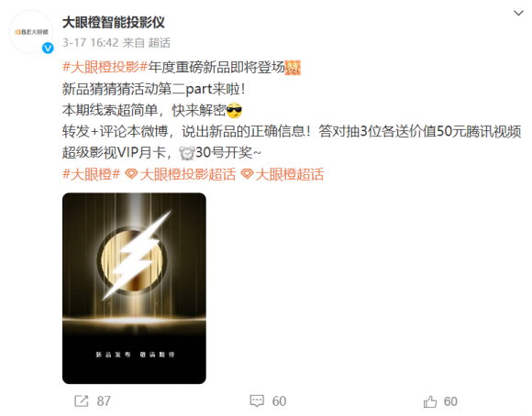Viewport: 532px width, 416px height.
Task: Click the repost count 87
Action: pos(104,401)
